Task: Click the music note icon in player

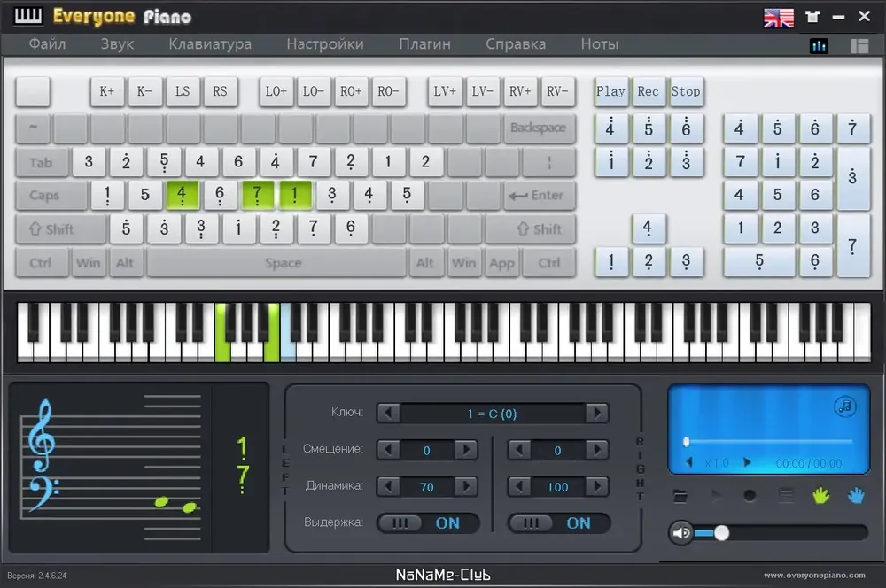Action: (845, 406)
